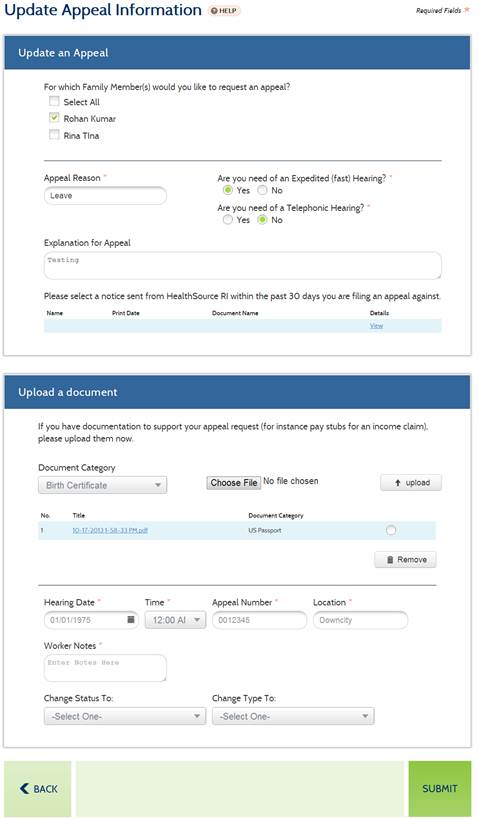Open the Document Category dropdown

point(102,485)
